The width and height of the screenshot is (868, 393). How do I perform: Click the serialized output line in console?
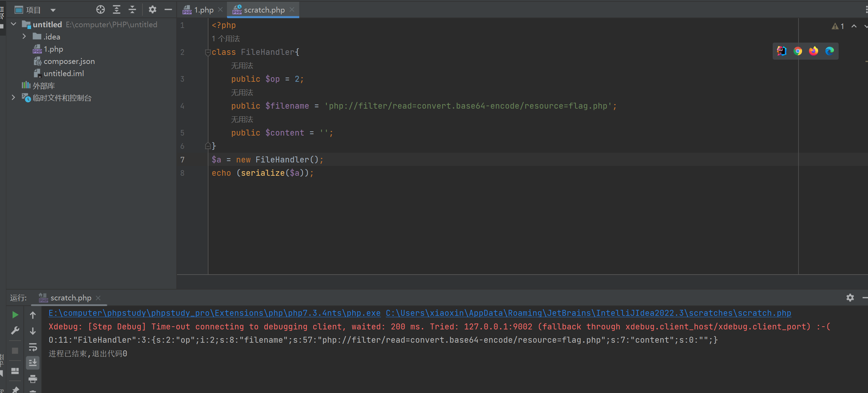pyautogui.click(x=383, y=340)
